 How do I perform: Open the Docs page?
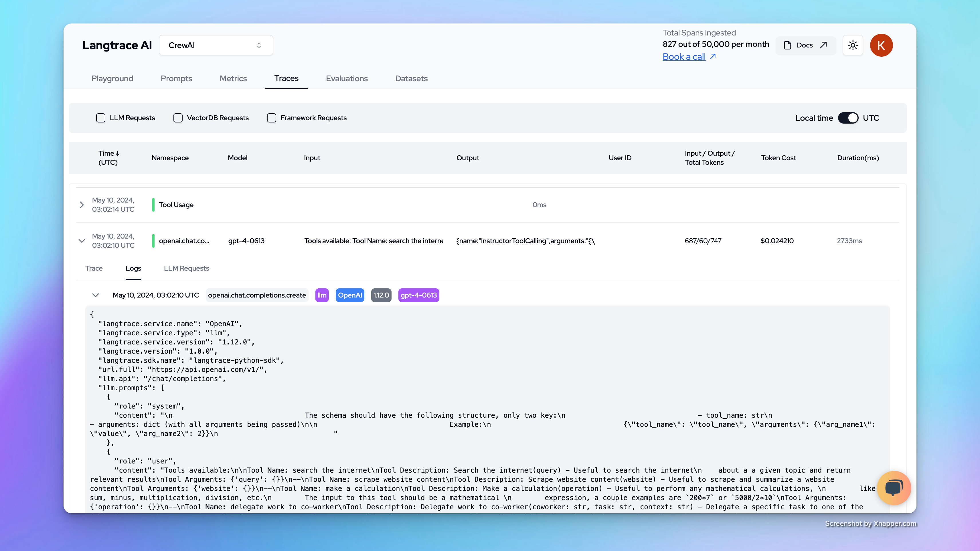click(805, 45)
